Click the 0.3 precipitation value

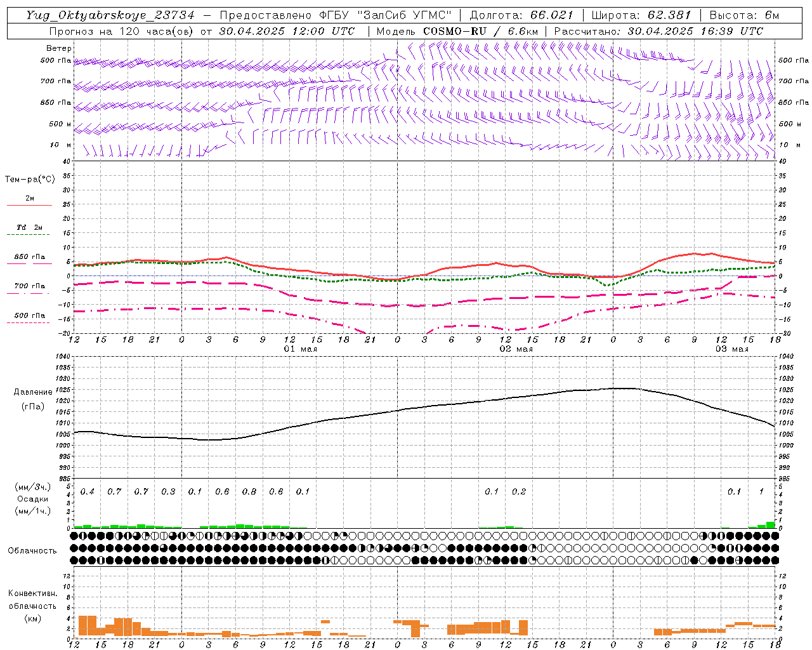click(168, 492)
